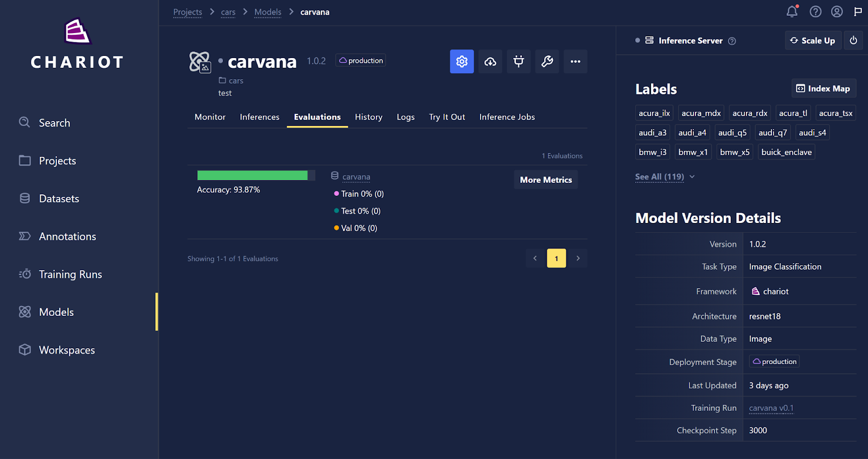This screenshot has height=459, width=868.
Task: Click the carvana model atom icon
Action: click(x=200, y=62)
